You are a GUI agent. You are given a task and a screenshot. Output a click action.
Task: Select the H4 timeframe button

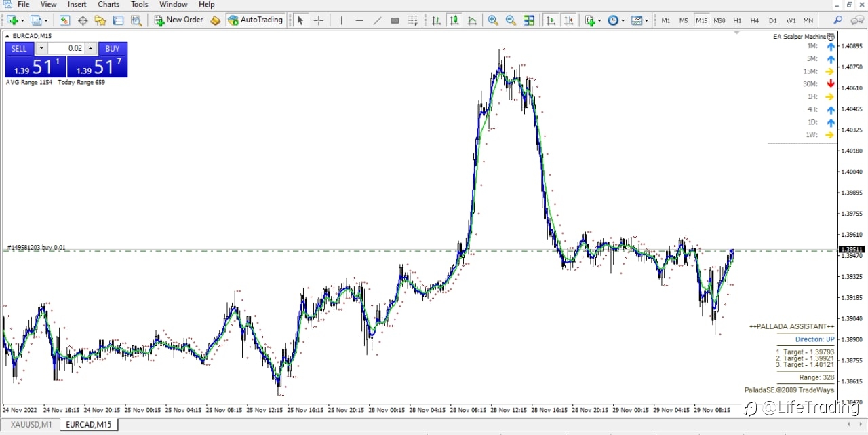coord(755,20)
